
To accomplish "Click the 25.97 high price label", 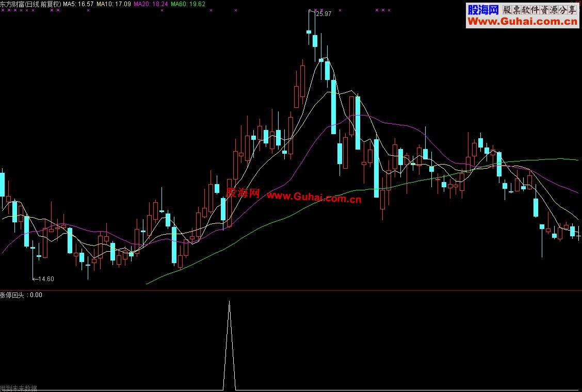I will (324, 14).
